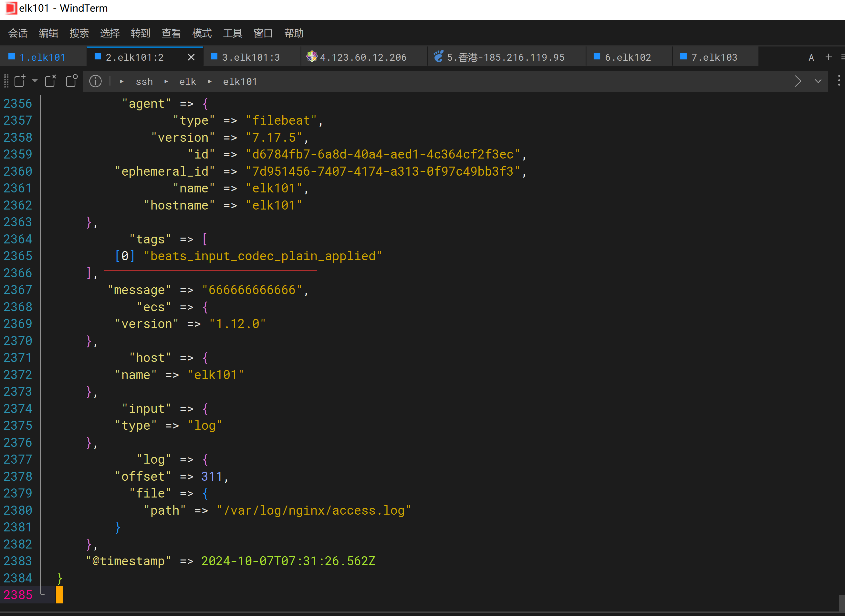Click the duplicate session icon

click(x=72, y=80)
